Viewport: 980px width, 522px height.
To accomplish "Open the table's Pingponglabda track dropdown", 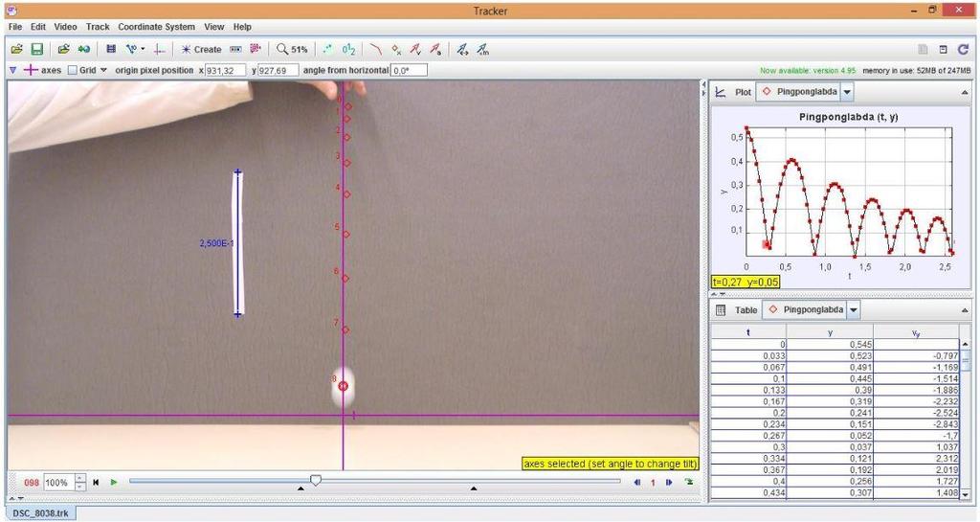I will 853,310.
